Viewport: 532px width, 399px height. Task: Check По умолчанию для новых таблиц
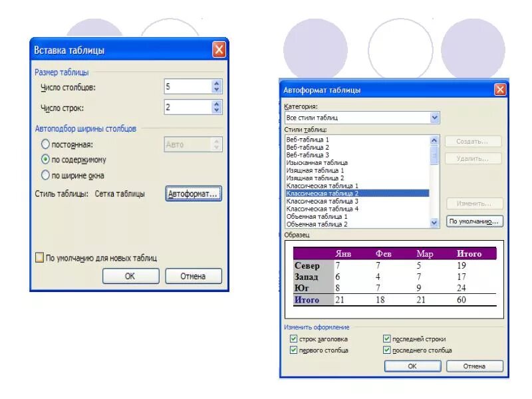click(x=39, y=257)
